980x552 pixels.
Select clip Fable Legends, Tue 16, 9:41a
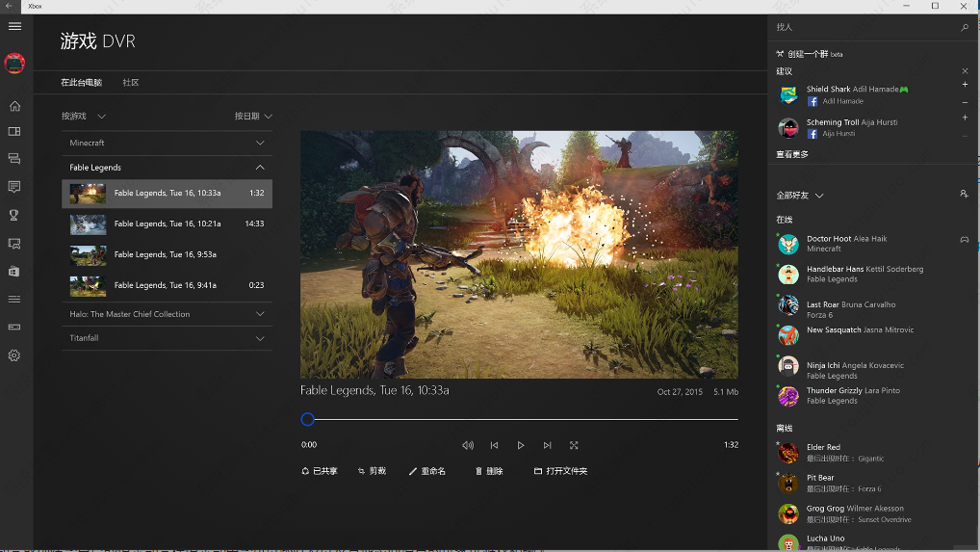coord(167,285)
